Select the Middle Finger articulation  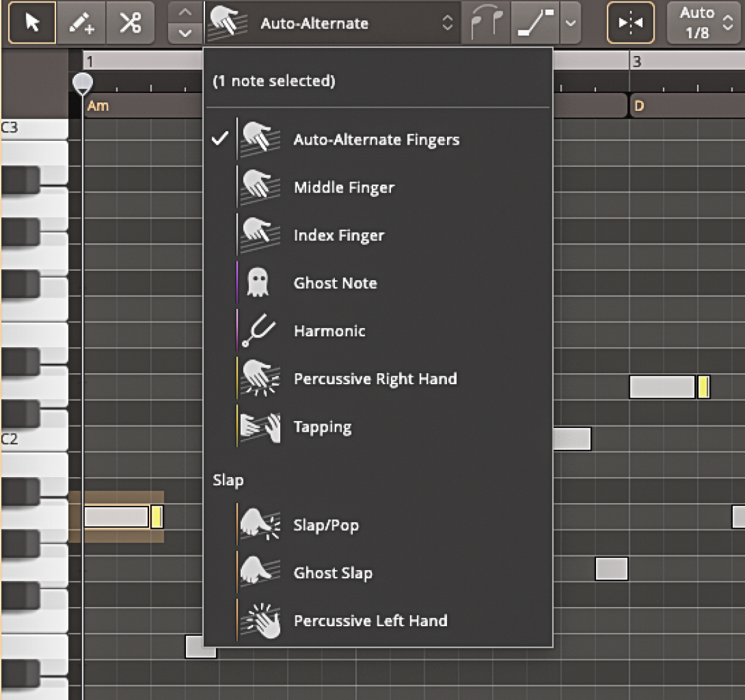(378, 187)
